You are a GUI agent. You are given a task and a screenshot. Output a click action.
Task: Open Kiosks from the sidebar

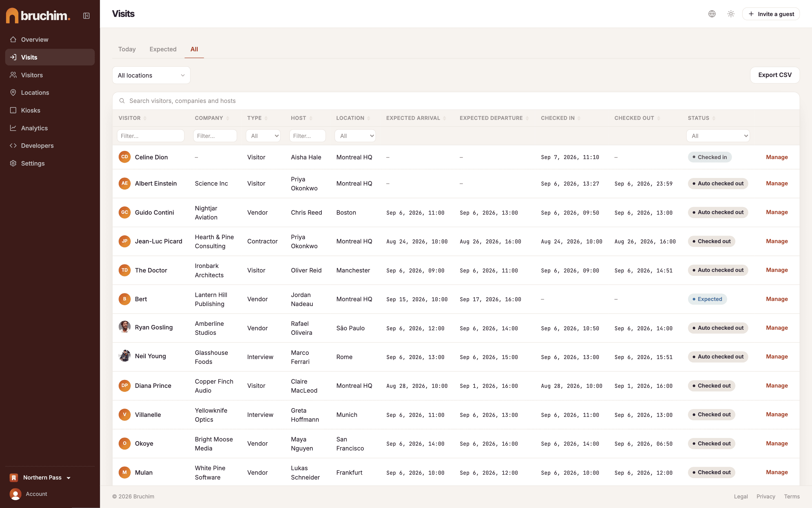(50, 110)
